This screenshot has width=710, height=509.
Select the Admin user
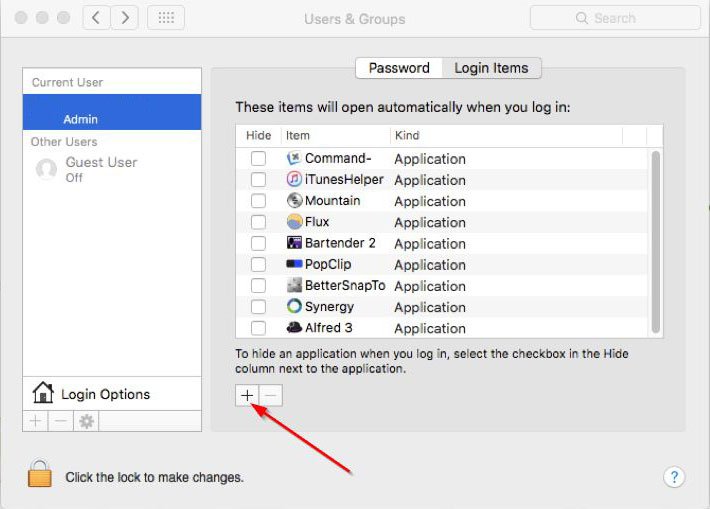coord(112,112)
